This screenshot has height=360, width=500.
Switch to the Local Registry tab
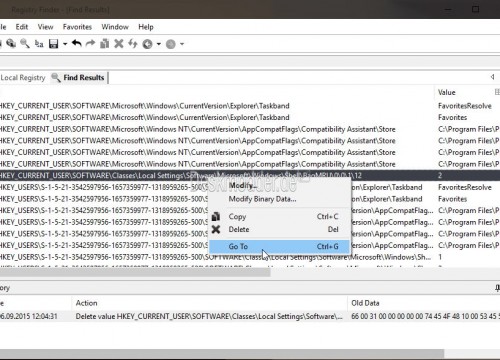[23, 78]
